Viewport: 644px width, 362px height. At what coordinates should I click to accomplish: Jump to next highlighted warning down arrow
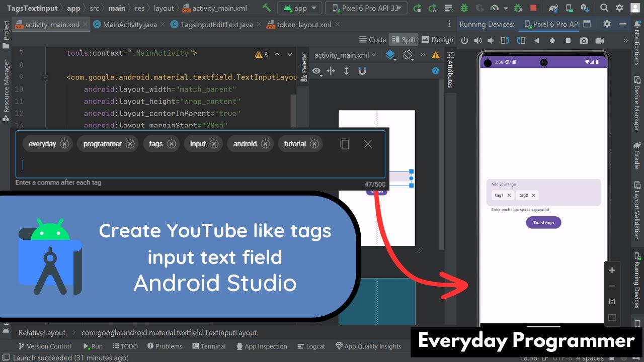pyautogui.click(x=290, y=54)
